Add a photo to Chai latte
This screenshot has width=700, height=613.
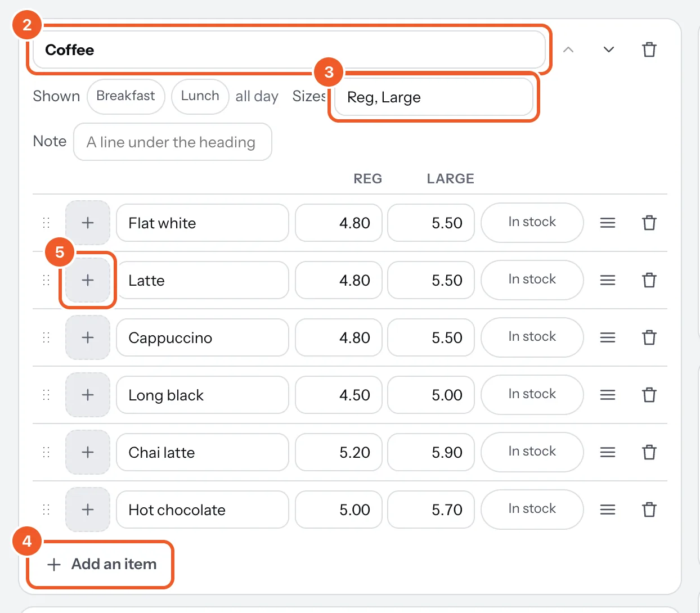pyautogui.click(x=88, y=452)
